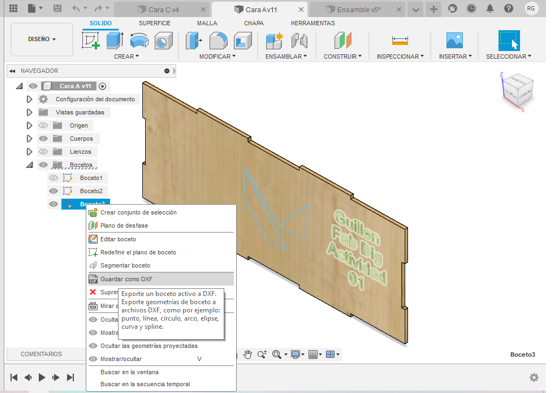Open the notifications bell

coord(490,8)
